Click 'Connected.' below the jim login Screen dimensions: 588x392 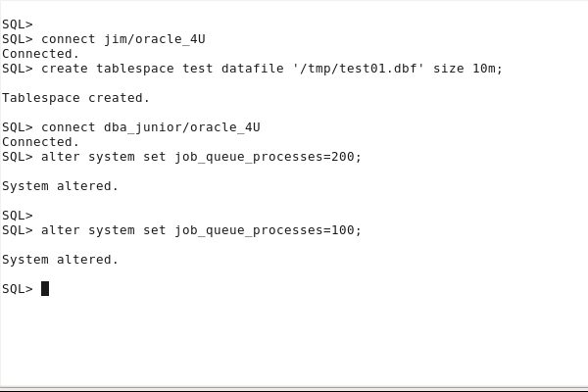pos(40,54)
